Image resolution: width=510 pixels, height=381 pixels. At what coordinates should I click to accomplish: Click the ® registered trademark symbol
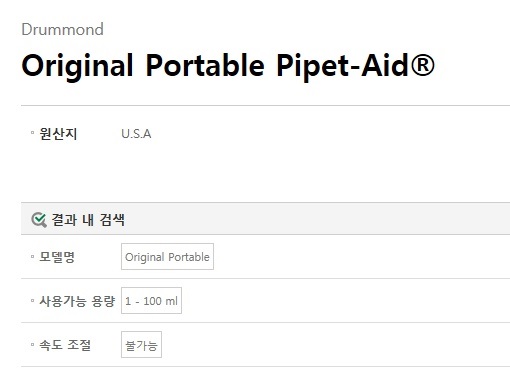pyautogui.click(x=422, y=65)
